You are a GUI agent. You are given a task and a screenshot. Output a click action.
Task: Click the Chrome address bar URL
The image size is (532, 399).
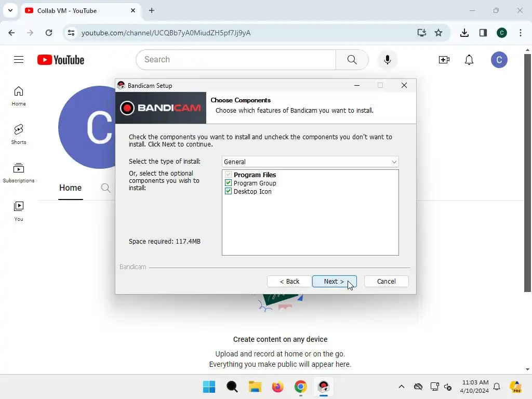pyautogui.click(x=166, y=33)
